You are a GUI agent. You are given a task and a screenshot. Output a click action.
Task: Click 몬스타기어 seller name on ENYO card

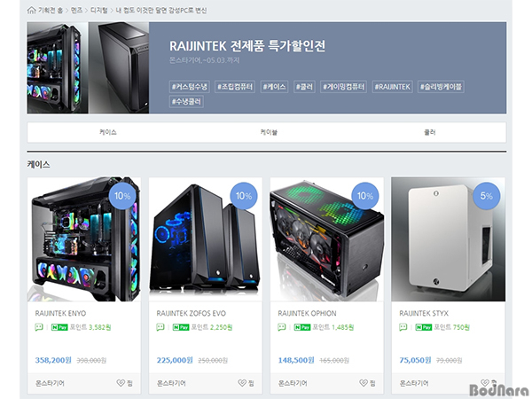(50, 383)
